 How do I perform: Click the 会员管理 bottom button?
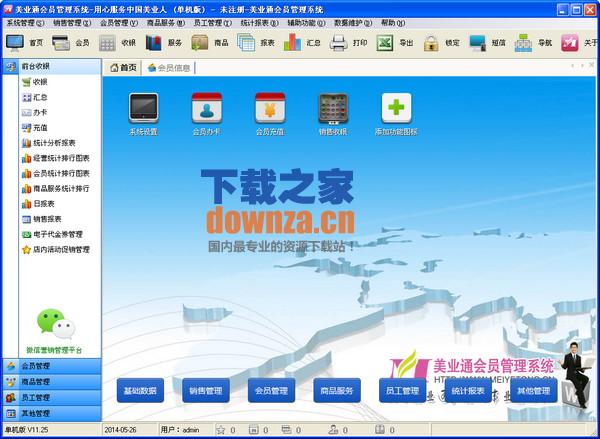271,390
